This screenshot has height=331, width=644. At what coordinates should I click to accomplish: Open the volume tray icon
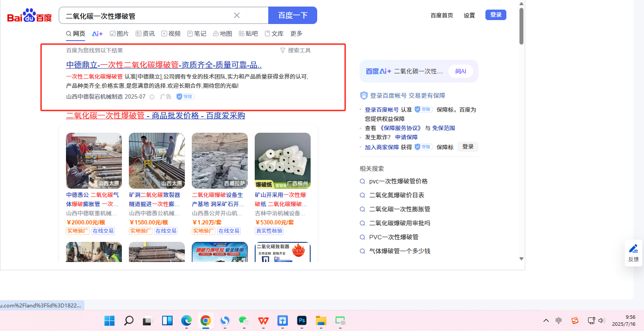[x=602, y=321]
